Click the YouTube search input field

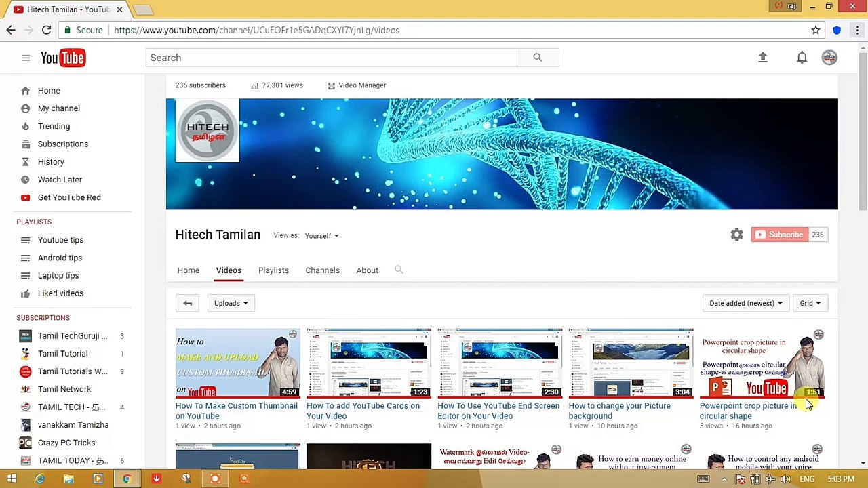click(331, 58)
